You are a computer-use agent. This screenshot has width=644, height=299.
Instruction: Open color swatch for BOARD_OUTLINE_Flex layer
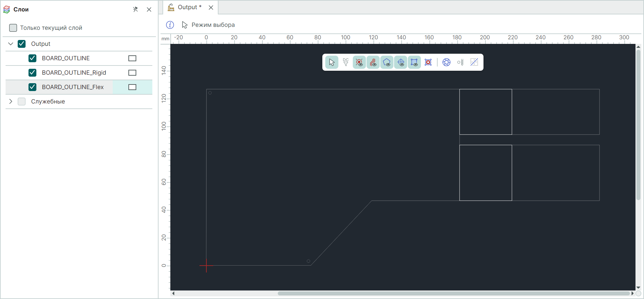tap(132, 87)
